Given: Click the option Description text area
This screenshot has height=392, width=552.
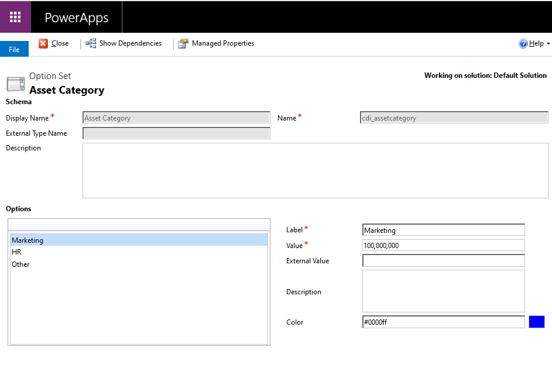Looking at the screenshot, I should (444, 291).
